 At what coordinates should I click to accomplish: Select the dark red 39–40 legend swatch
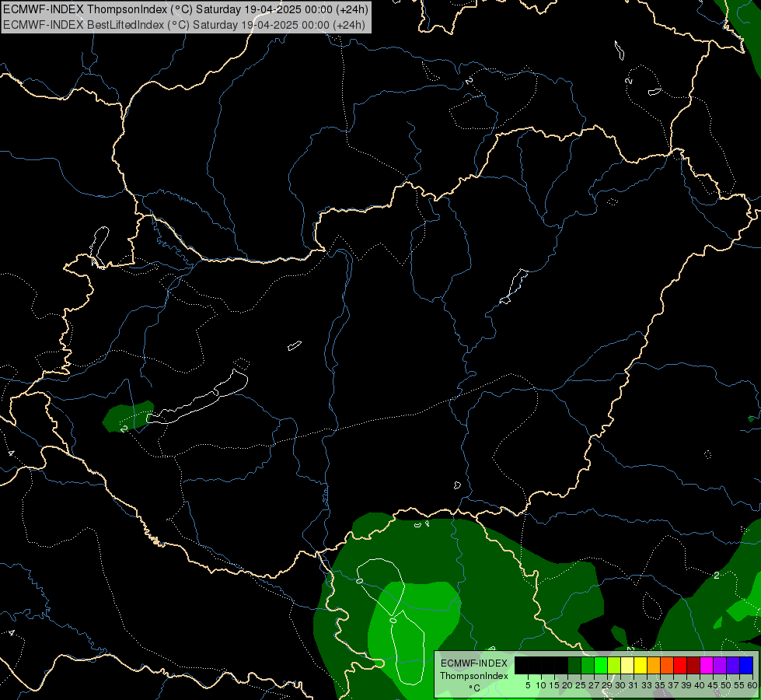pyautogui.click(x=693, y=665)
